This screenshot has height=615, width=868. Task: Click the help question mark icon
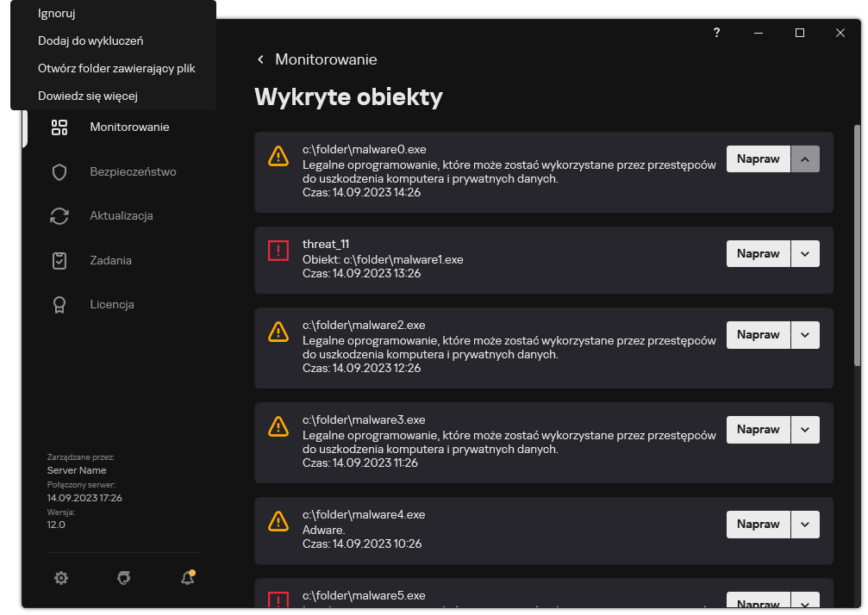[716, 33]
